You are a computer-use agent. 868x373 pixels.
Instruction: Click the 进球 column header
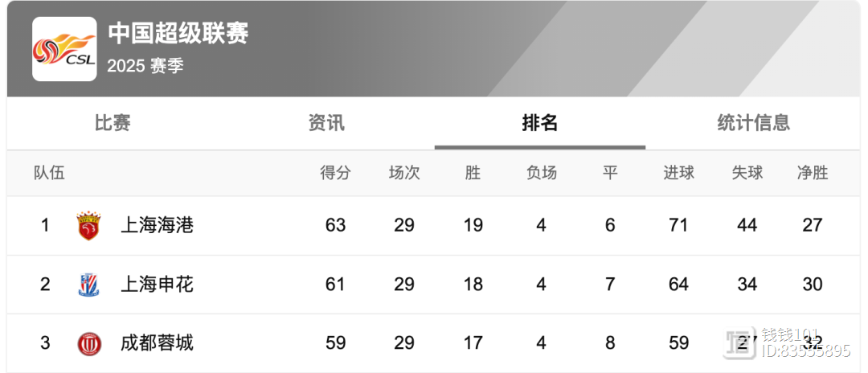pos(678,173)
